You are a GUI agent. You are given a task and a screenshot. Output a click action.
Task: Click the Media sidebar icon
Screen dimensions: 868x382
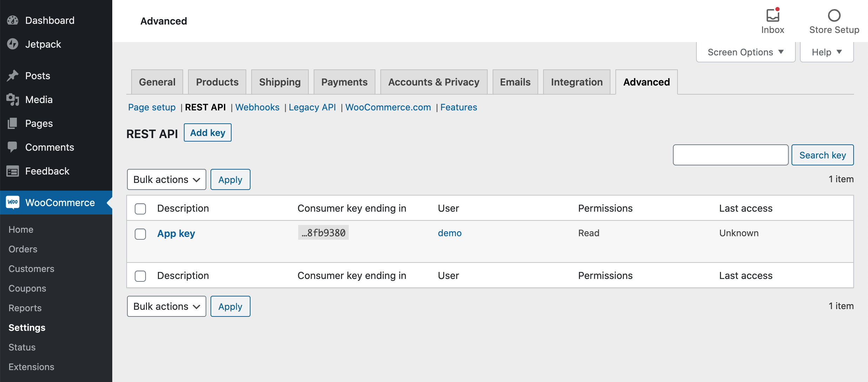click(13, 100)
